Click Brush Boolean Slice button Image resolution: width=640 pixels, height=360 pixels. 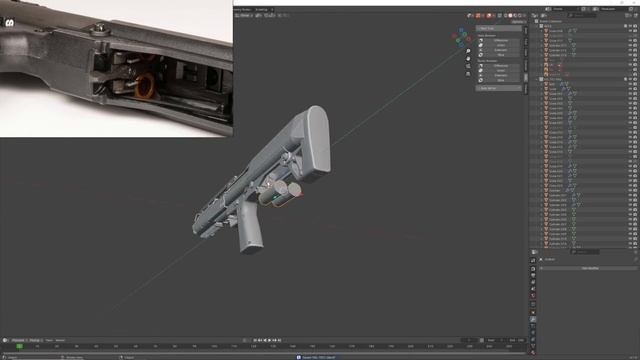click(501, 80)
